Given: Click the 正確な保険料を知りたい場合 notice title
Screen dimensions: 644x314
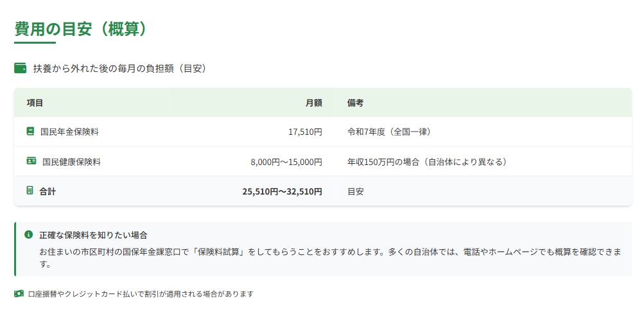Looking at the screenshot, I should (x=94, y=235).
